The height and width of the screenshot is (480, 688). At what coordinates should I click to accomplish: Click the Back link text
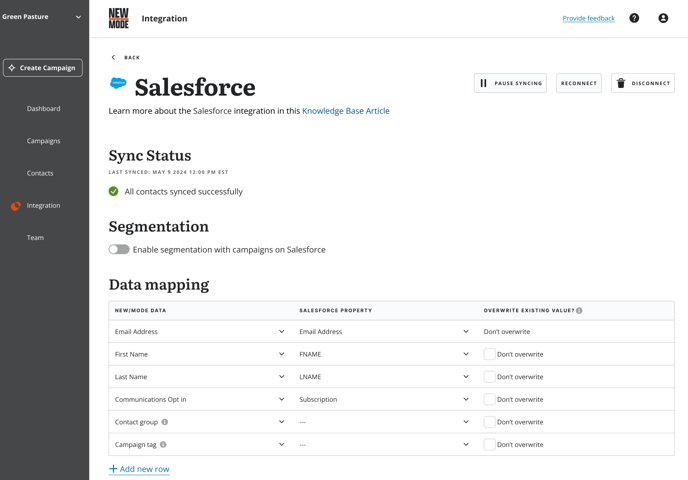[132, 57]
